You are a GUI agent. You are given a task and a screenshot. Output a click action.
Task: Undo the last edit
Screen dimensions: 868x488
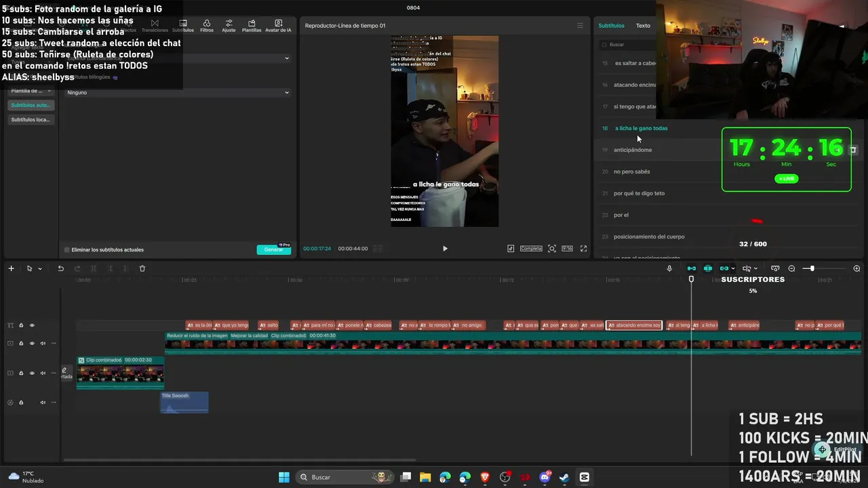point(60,268)
